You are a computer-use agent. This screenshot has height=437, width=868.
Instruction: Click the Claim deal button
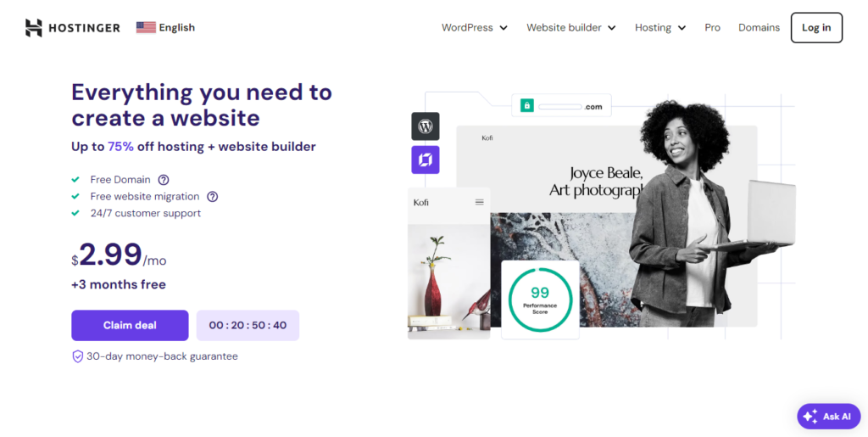click(130, 325)
